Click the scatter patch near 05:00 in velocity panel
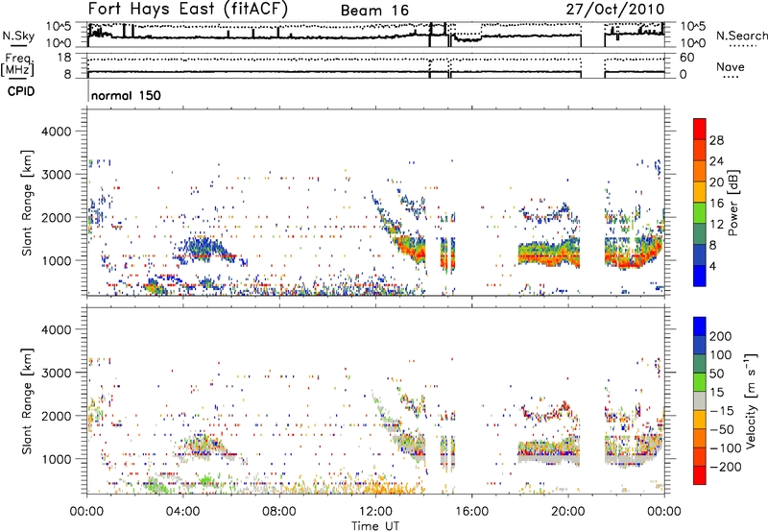This screenshot has width=768, height=532. click(x=204, y=446)
